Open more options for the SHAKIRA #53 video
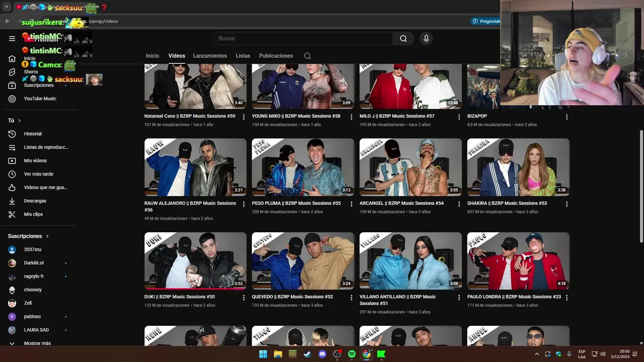The image size is (644, 362). [x=567, y=204]
